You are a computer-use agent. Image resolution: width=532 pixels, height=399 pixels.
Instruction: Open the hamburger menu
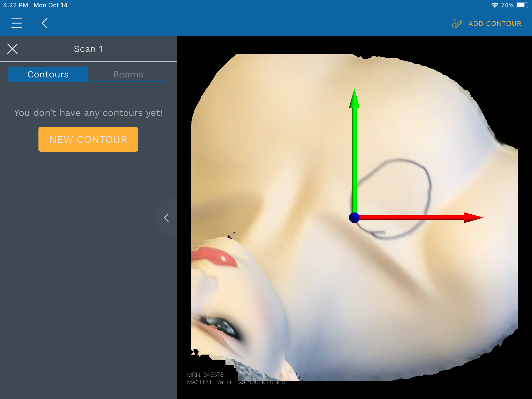tap(17, 23)
